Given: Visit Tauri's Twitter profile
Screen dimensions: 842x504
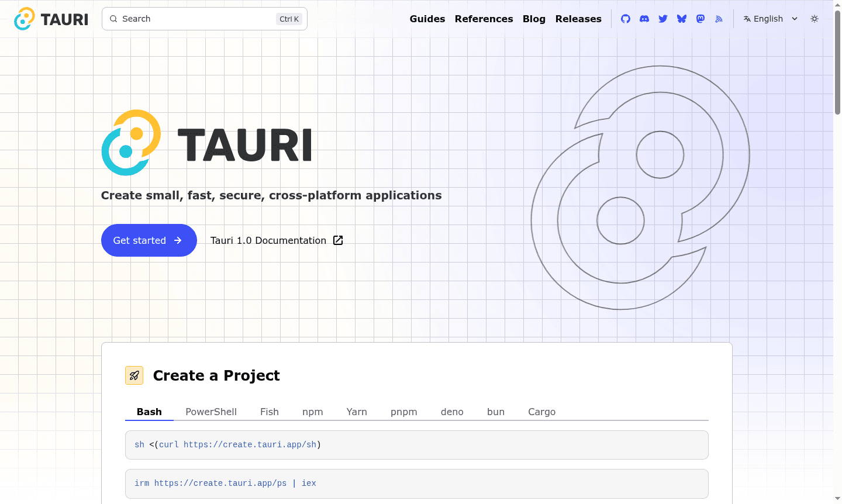Looking at the screenshot, I should tap(662, 18).
